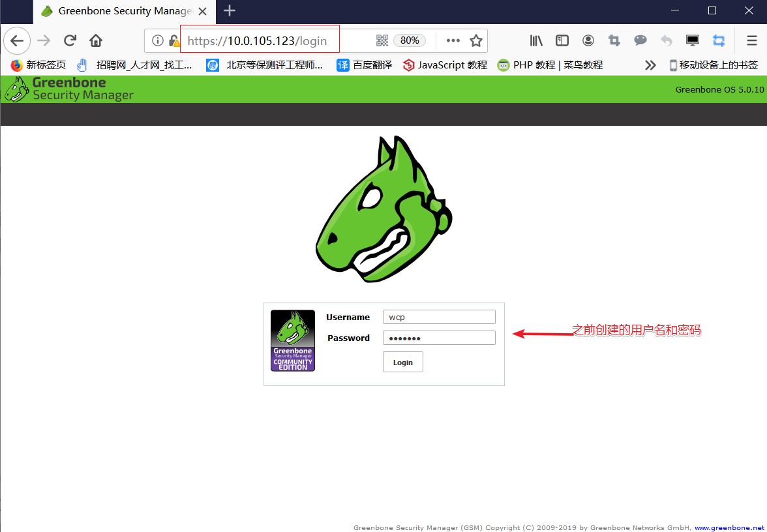Open a new tab with the plus button
767x532 pixels.
point(230,10)
